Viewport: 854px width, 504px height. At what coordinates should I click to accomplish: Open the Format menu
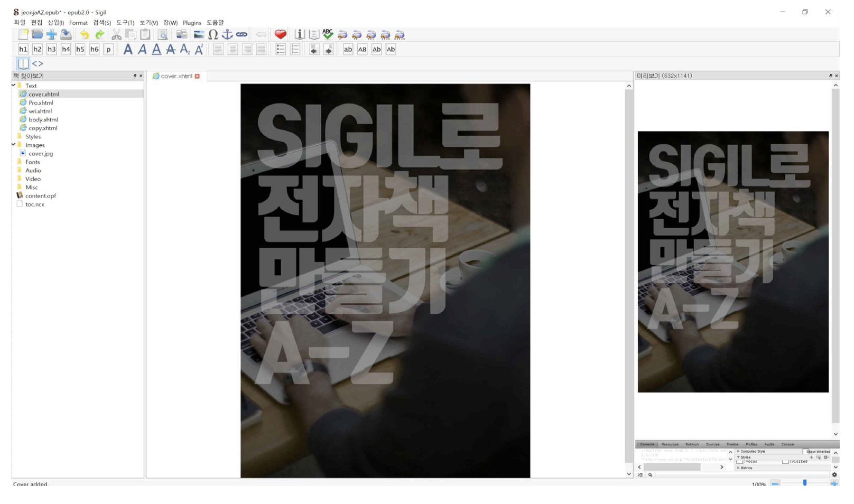(x=78, y=23)
